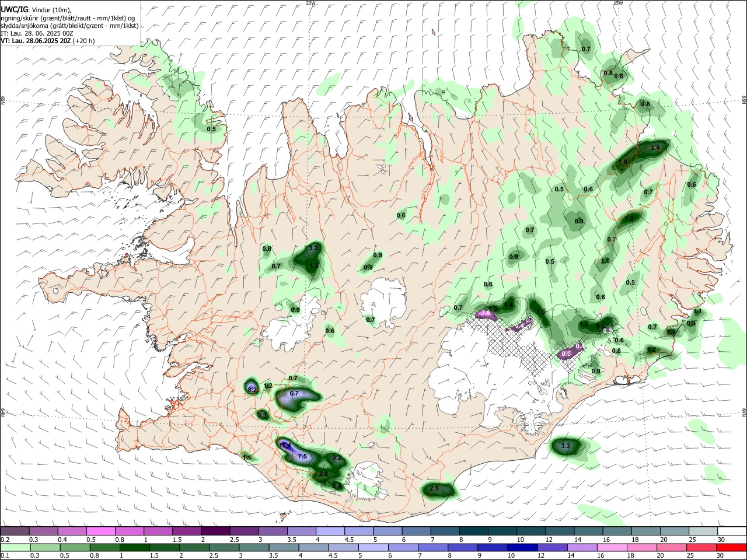The width and height of the screenshot is (747, 560).
Task: Select the 7.5 precipitation label
Action: [x=302, y=457]
